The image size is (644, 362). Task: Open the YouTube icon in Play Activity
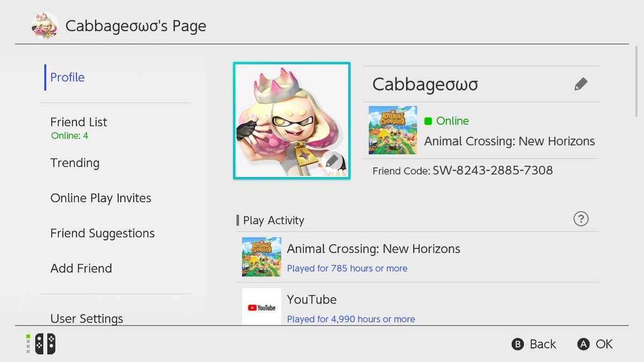tap(261, 306)
